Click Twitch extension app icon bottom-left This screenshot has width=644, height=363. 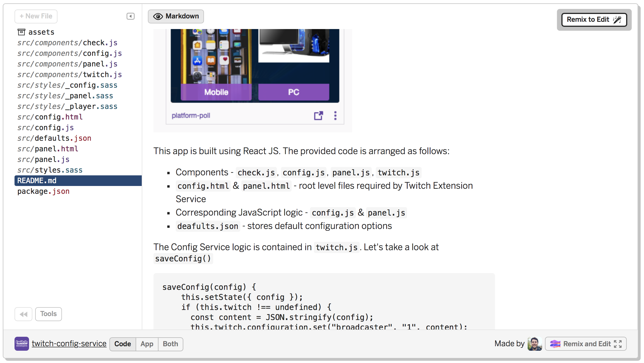tap(22, 343)
